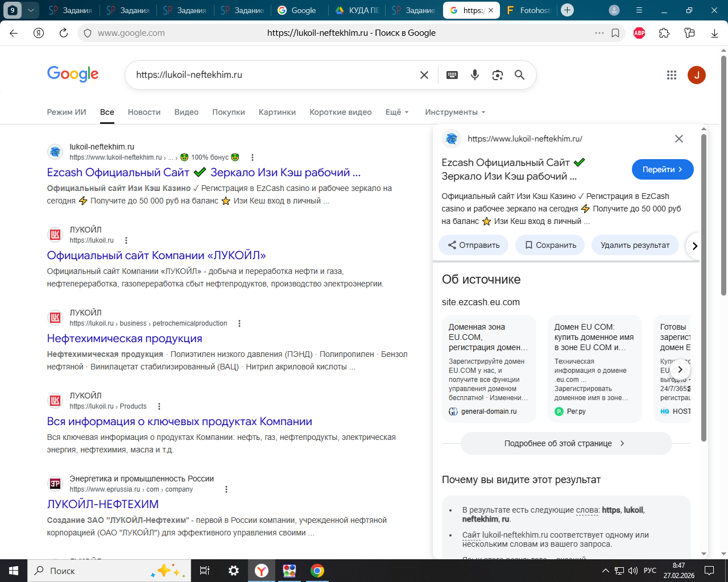
Task: Switch to Режим ИИ tab
Action: pyautogui.click(x=67, y=112)
